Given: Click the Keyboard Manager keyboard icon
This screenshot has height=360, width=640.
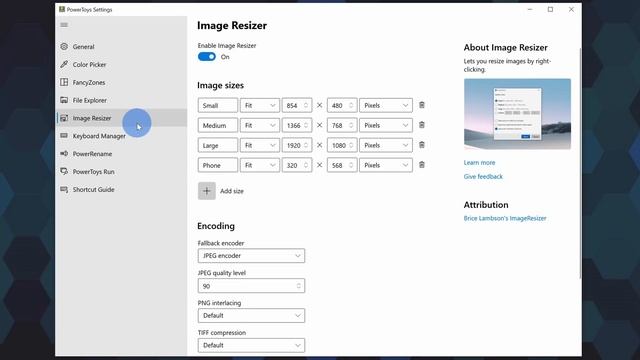Looking at the screenshot, I should (x=64, y=136).
